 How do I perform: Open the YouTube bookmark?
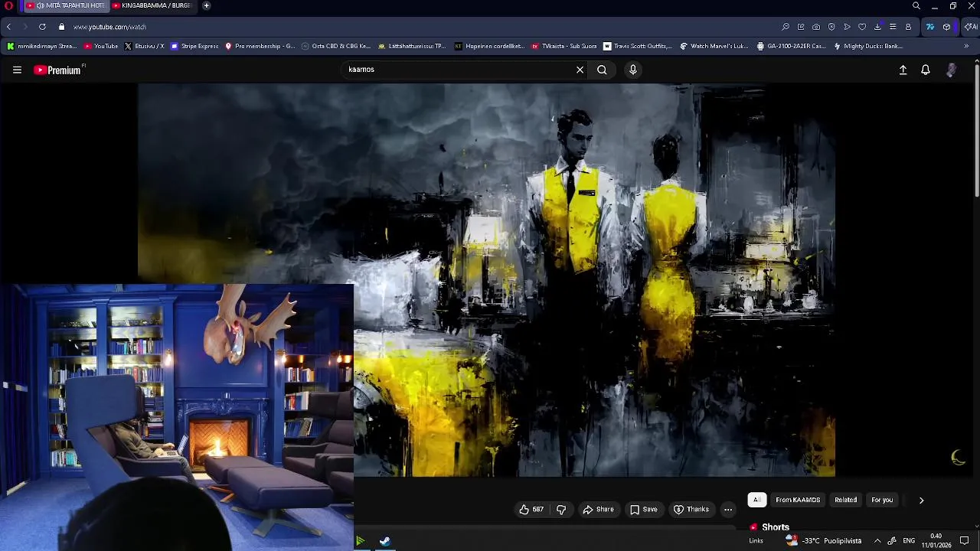(x=101, y=46)
